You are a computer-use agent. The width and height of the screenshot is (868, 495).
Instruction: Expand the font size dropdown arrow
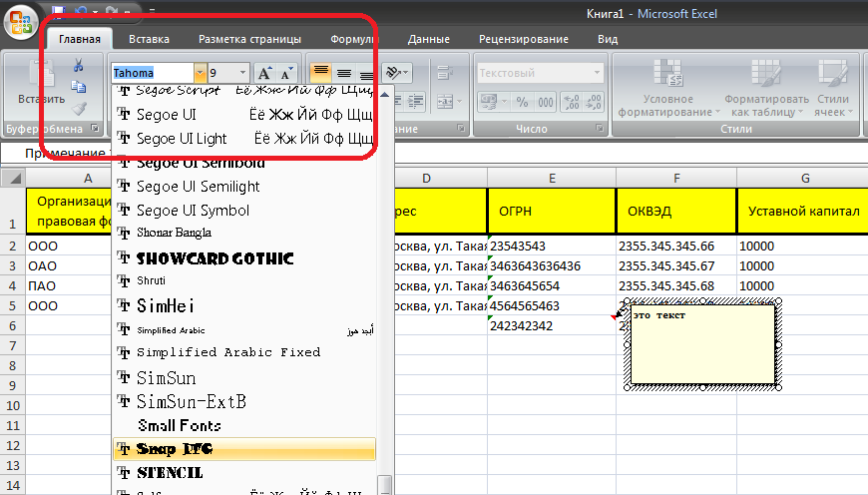click(x=242, y=73)
